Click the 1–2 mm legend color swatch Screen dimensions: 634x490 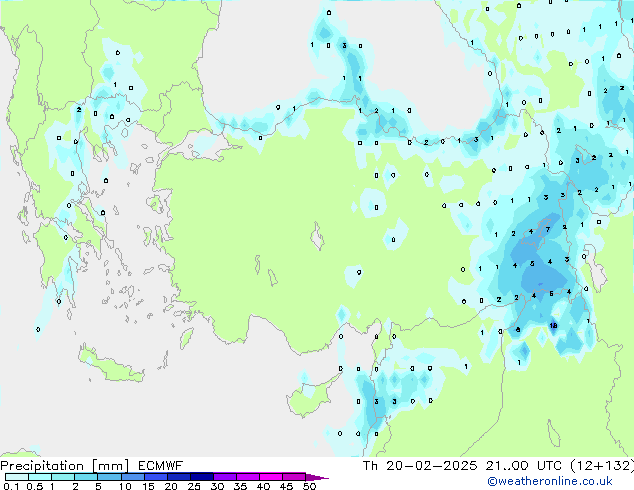point(63,477)
